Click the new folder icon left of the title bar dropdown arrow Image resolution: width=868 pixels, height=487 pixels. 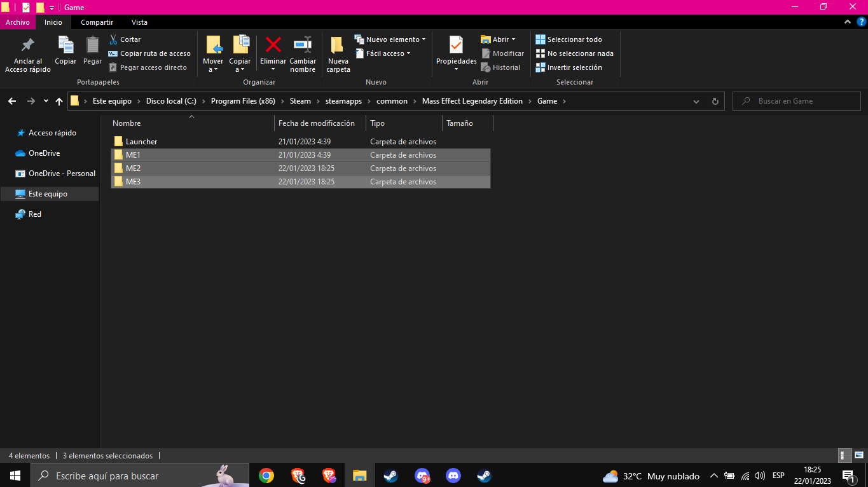coord(40,8)
